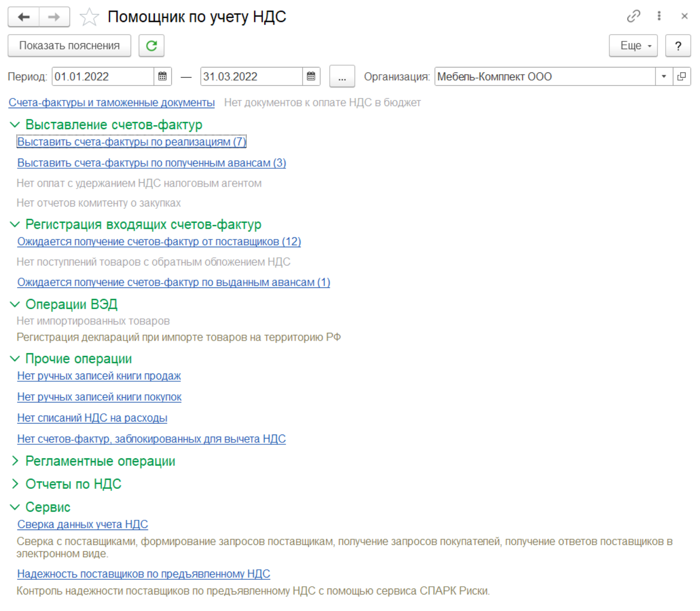
Task: Open the selected organization card icon
Action: (x=682, y=77)
